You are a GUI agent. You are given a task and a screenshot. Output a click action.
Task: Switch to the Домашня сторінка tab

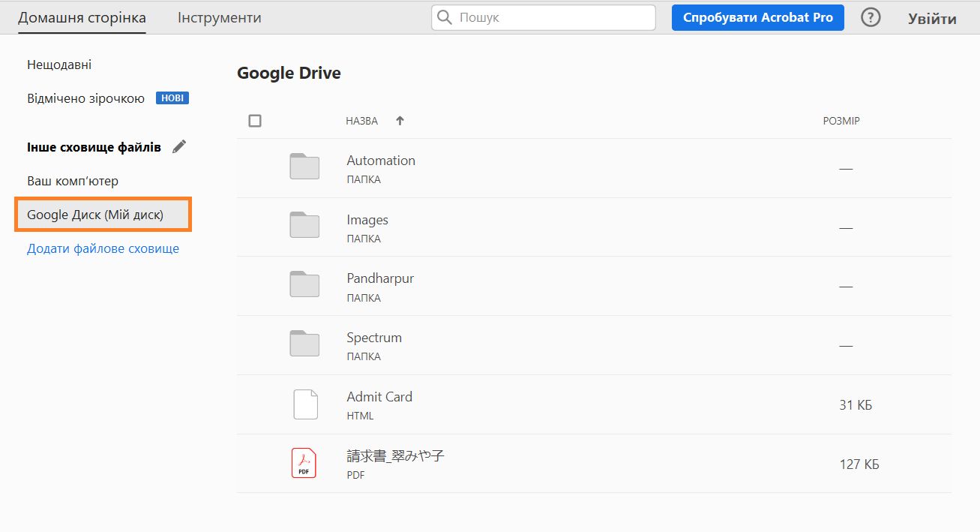click(x=81, y=17)
